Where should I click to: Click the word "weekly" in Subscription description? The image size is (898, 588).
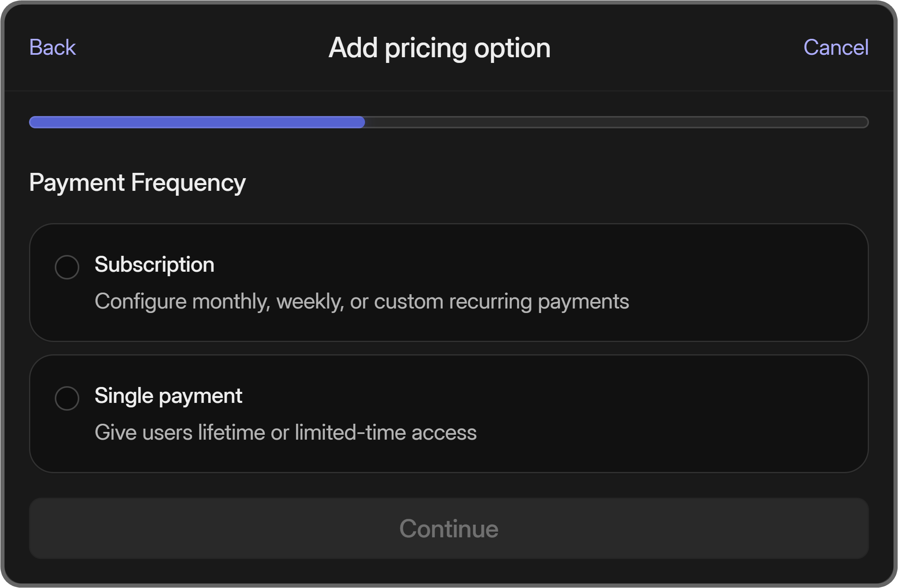[310, 302]
